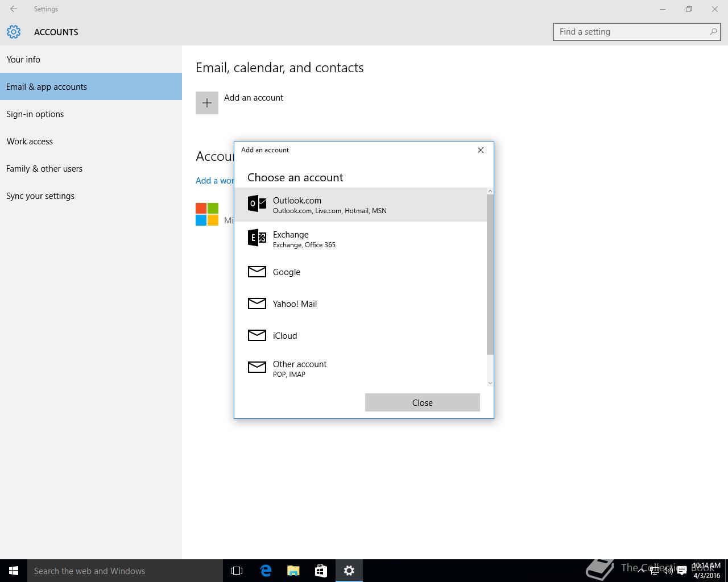Click the plus icon for Add an account
The width and height of the screenshot is (728, 582).
[x=207, y=103]
